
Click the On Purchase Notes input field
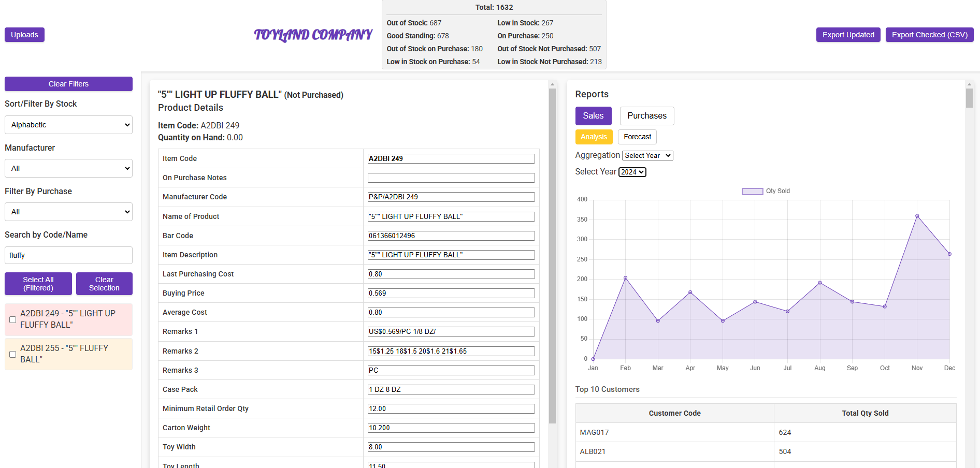click(x=451, y=178)
